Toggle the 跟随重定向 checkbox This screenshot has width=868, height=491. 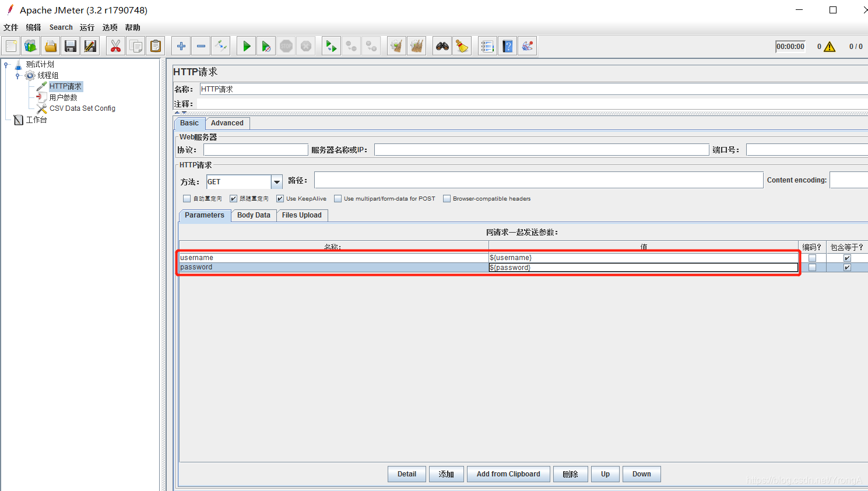pos(233,199)
